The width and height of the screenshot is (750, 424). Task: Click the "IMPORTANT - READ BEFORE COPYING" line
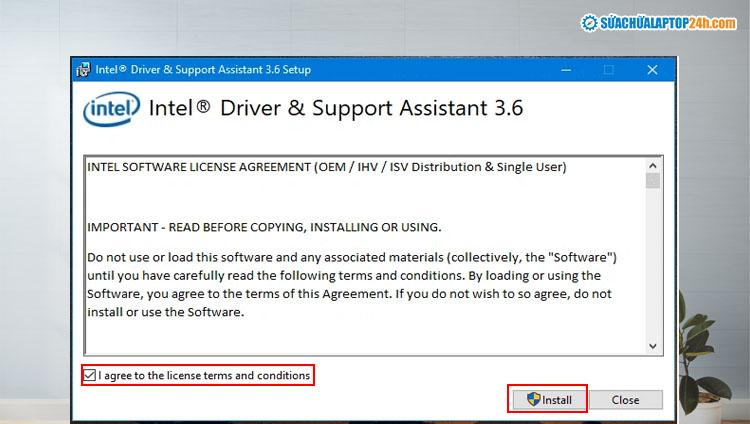(x=264, y=227)
